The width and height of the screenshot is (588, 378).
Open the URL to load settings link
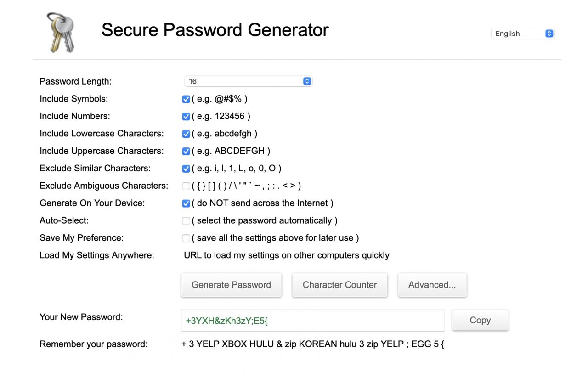(286, 255)
